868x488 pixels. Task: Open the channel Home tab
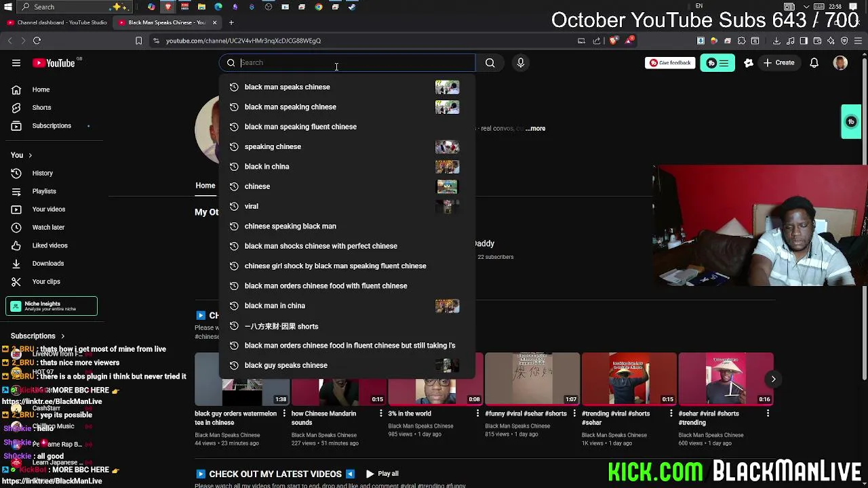coord(205,186)
